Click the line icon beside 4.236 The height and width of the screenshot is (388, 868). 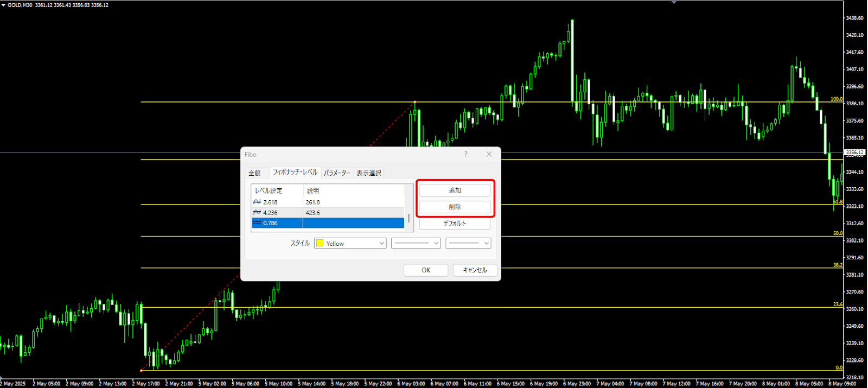(257, 212)
